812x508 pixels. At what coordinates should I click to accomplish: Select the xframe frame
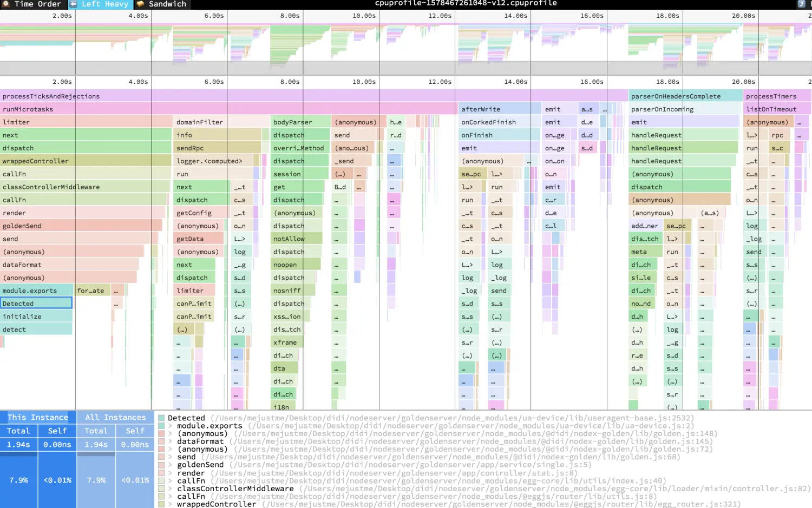287,343
